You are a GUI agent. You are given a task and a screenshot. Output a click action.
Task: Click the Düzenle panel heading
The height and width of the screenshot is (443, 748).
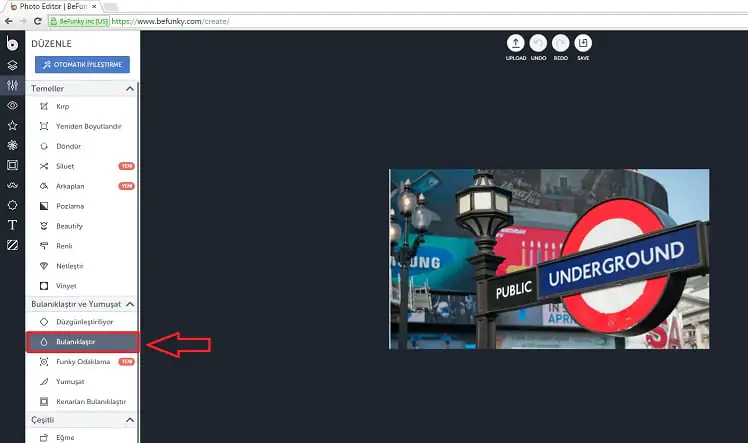point(52,43)
